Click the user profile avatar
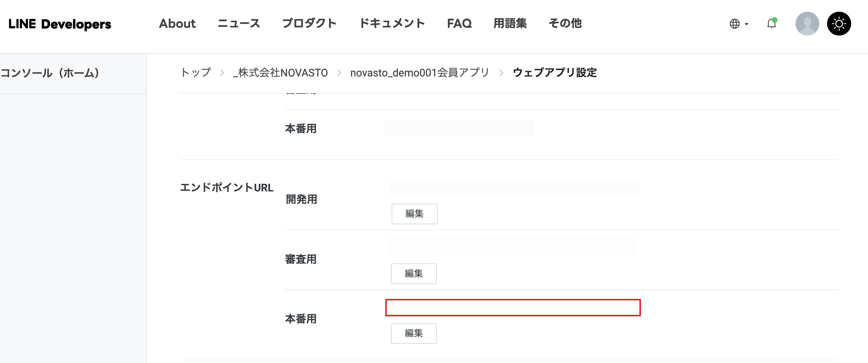 (x=807, y=23)
